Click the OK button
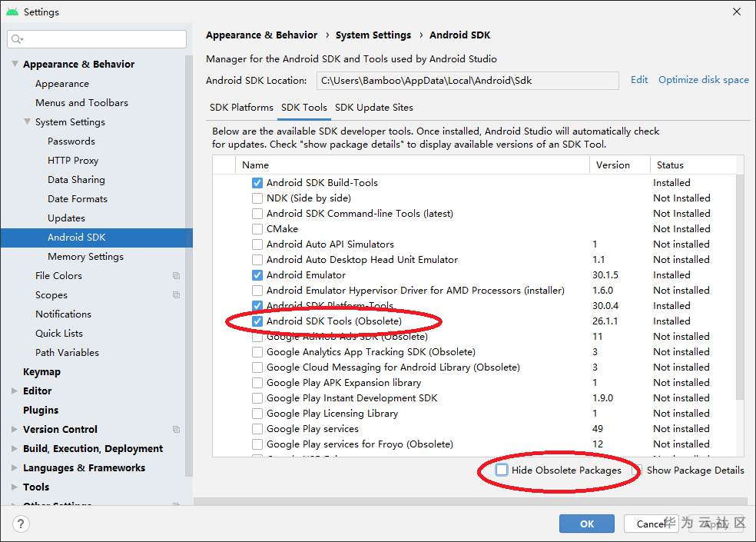This screenshot has width=756, height=542. point(587,524)
